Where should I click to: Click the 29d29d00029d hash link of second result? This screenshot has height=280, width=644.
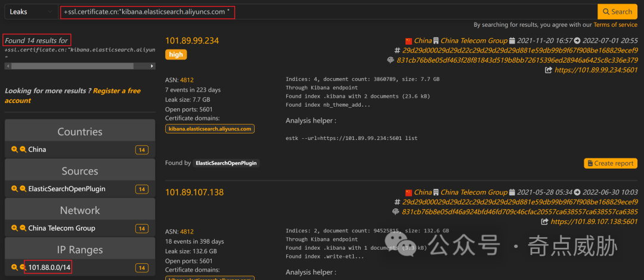(x=520, y=202)
